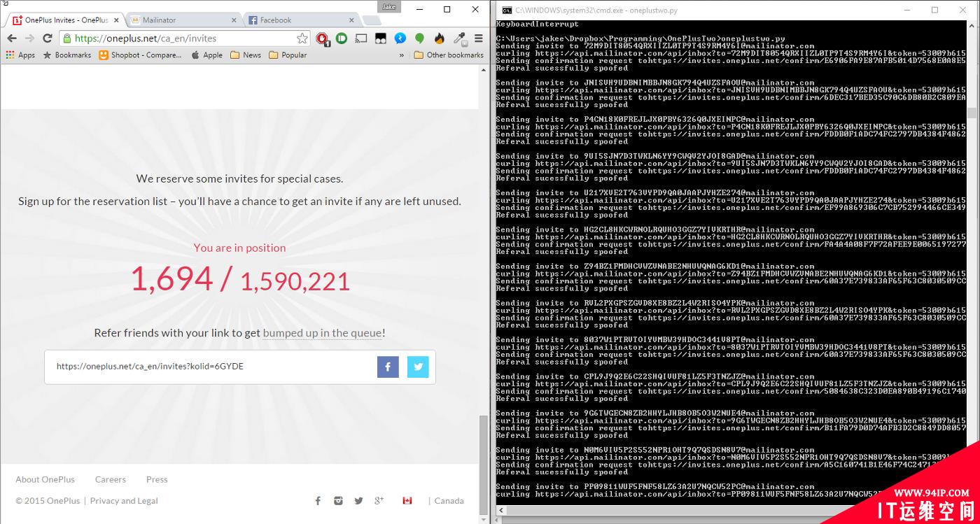This screenshot has height=524, width=980.
Task: Open the Apple bookmark
Action: click(206, 55)
